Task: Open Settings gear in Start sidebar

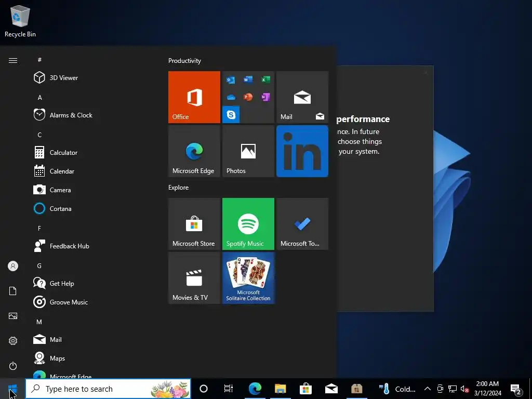Action: (13, 341)
